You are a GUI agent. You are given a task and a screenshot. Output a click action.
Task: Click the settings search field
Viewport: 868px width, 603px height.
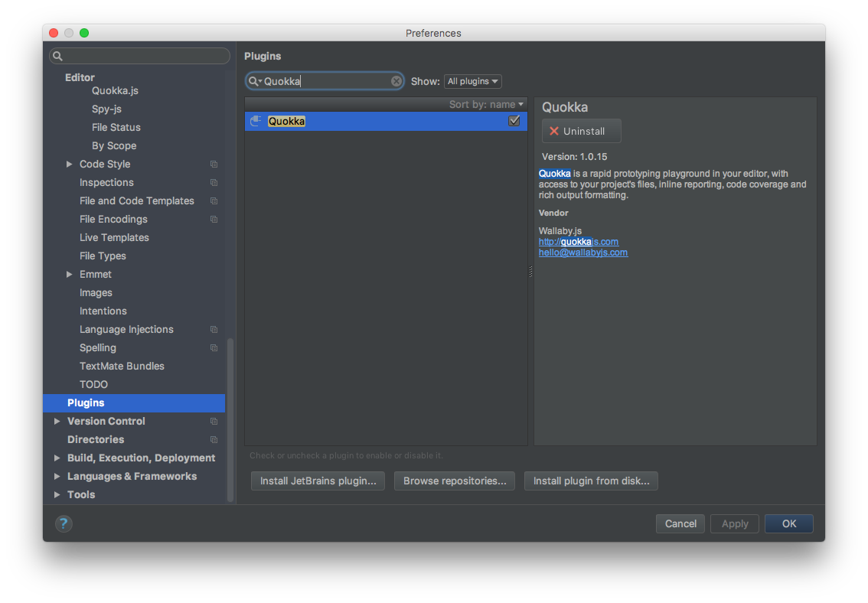click(x=139, y=56)
